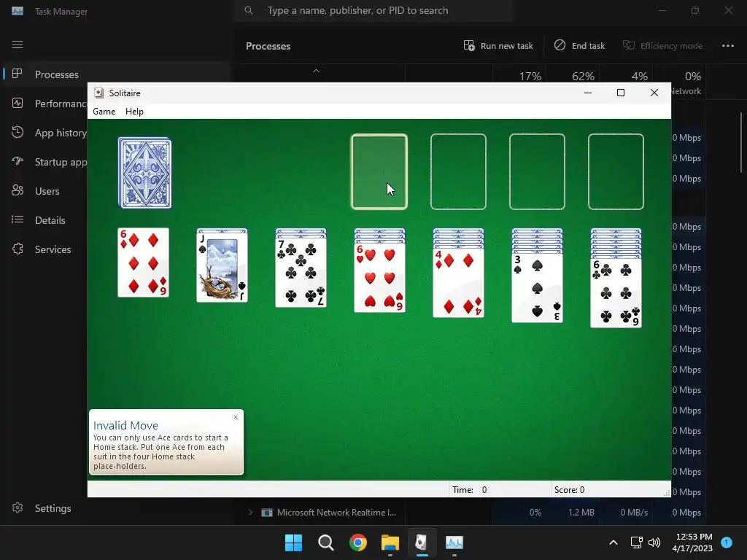This screenshot has width=747, height=560.
Task: Dismiss the Invalid Move tooltip
Action: point(236,416)
